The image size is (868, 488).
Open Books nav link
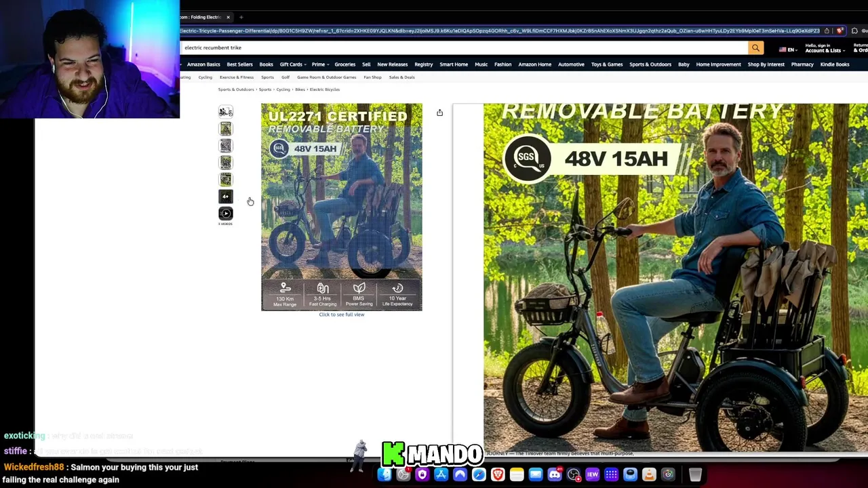pyautogui.click(x=266, y=64)
